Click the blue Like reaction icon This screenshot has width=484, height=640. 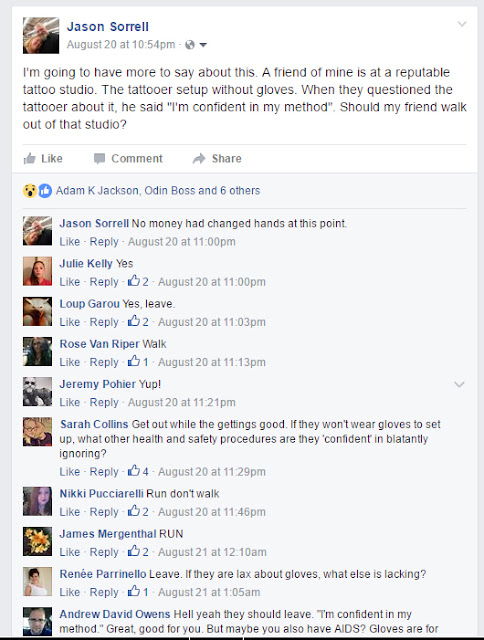(x=45, y=191)
